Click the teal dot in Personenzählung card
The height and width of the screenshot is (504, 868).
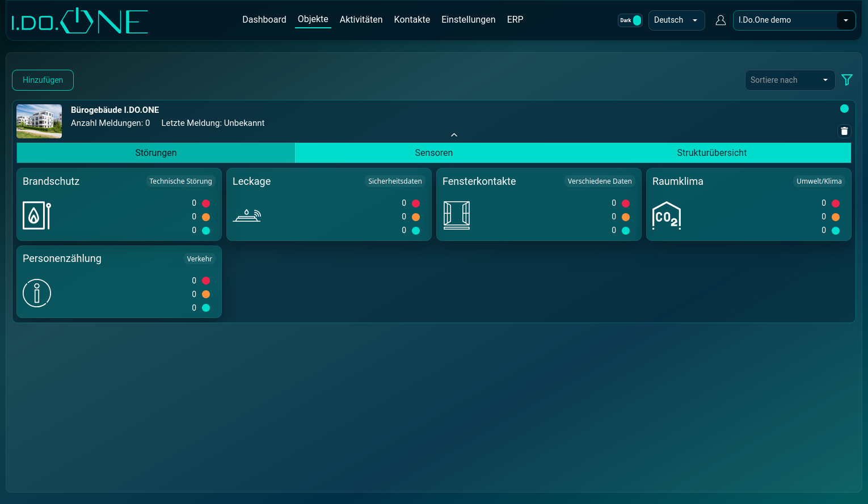206,308
